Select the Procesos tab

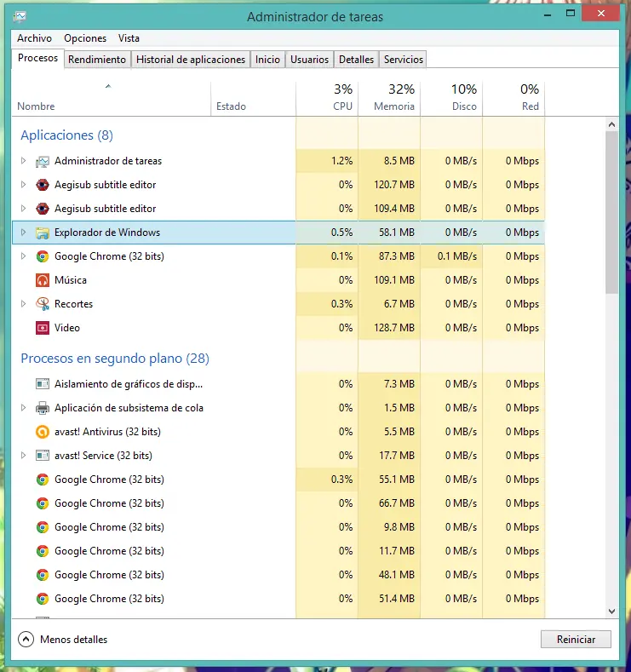click(x=37, y=58)
